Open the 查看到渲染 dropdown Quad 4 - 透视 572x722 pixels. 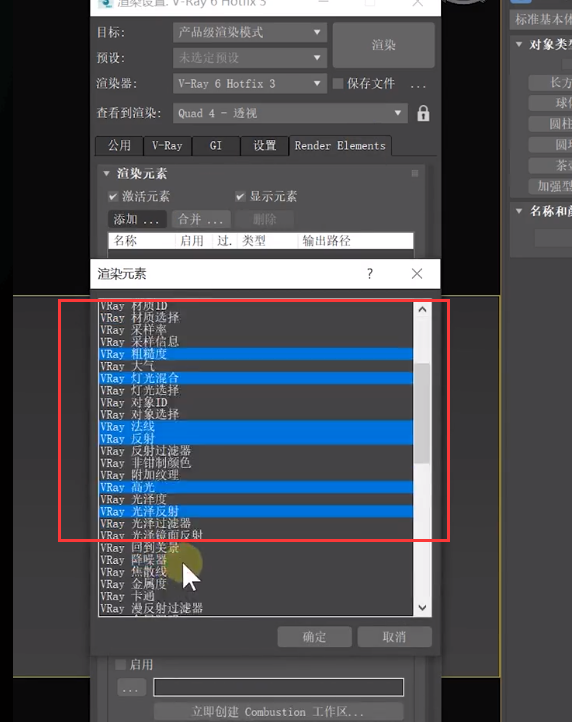(290, 113)
